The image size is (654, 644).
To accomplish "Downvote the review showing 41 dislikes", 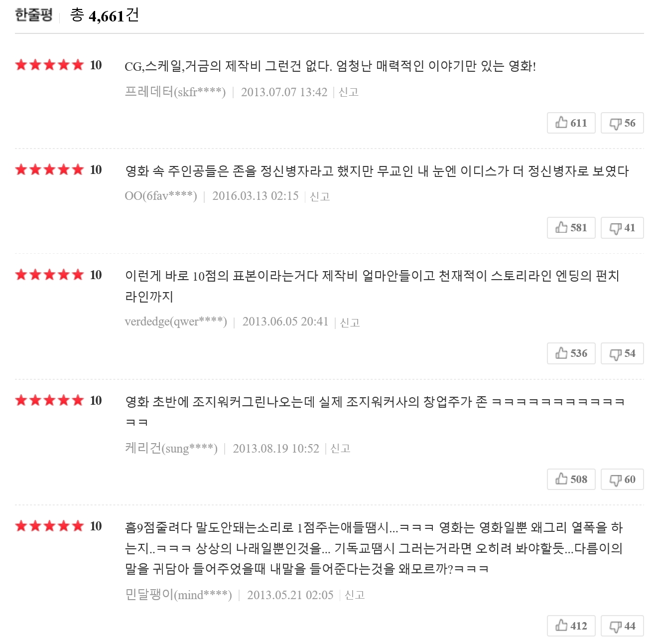I will [622, 228].
